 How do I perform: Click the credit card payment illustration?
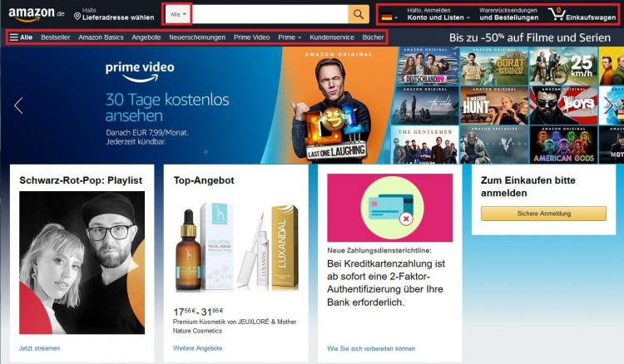[x=389, y=208]
